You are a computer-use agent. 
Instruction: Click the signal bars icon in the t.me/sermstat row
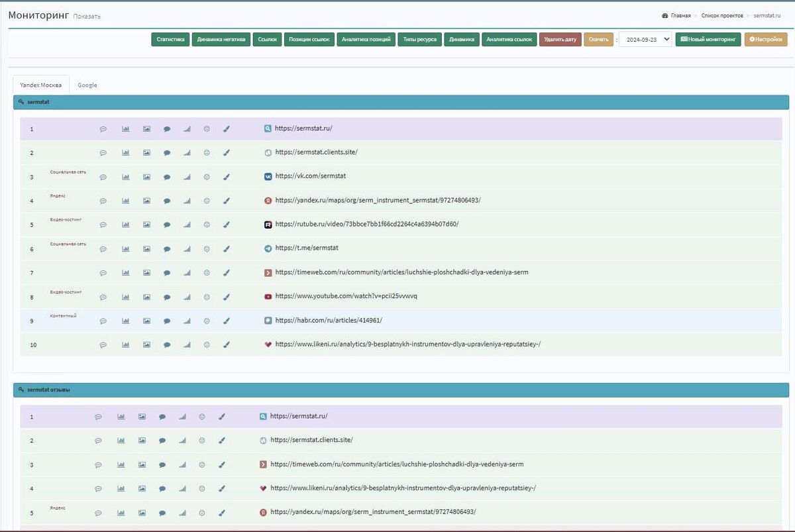coord(187,249)
